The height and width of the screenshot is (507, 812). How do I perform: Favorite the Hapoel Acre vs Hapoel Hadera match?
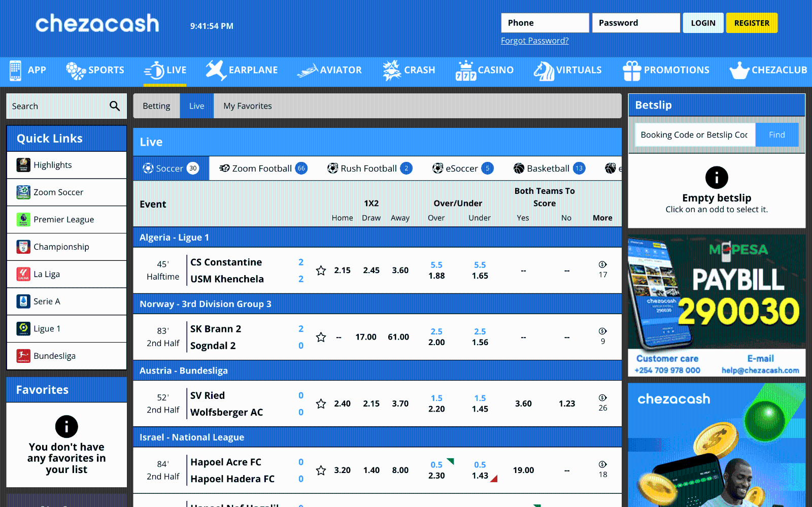click(321, 470)
